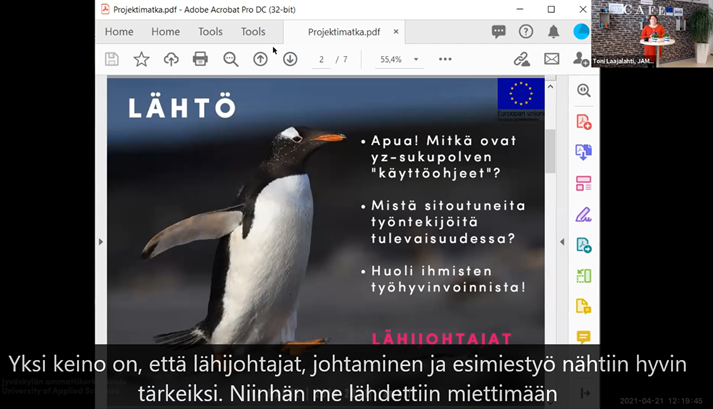
Task: Click the EU flag logo
Action: click(521, 94)
